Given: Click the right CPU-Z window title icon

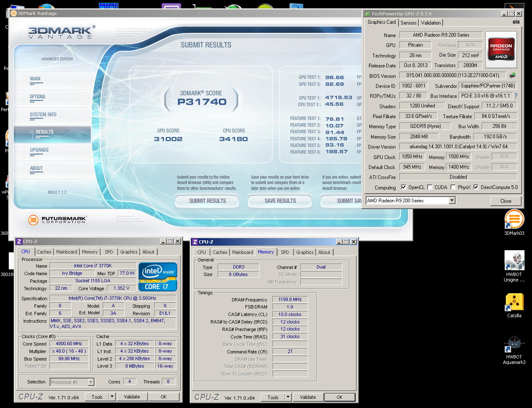Looking at the screenshot, I should point(195,242).
